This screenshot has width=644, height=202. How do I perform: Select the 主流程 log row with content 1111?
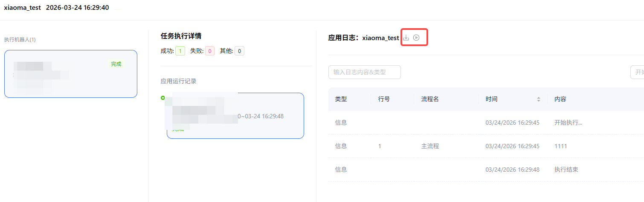[x=486, y=146]
